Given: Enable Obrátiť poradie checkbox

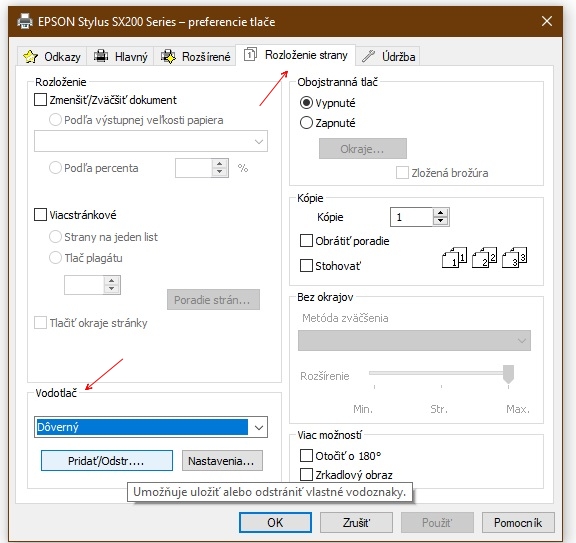Looking at the screenshot, I should tap(306, 241).
